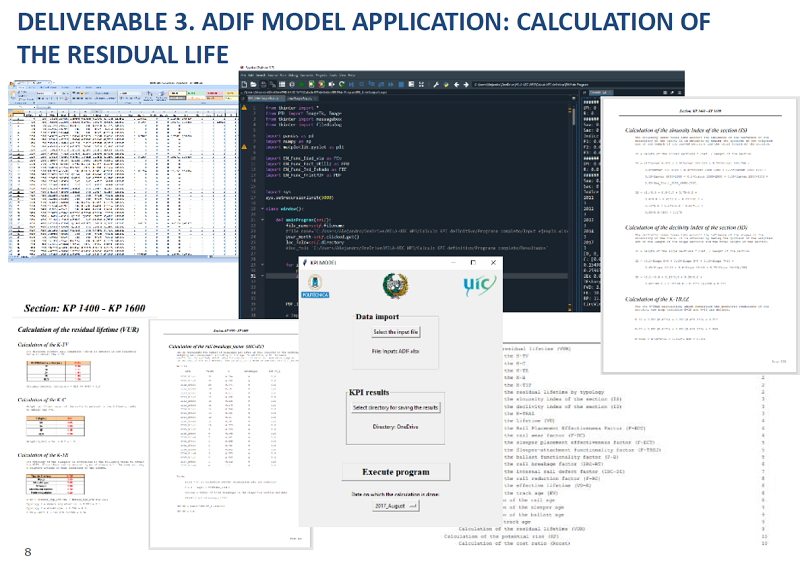Click the Politecnica logo in KPI MODEL window
800x581 pixels.
pyautogui.click(x=315, y=286)
